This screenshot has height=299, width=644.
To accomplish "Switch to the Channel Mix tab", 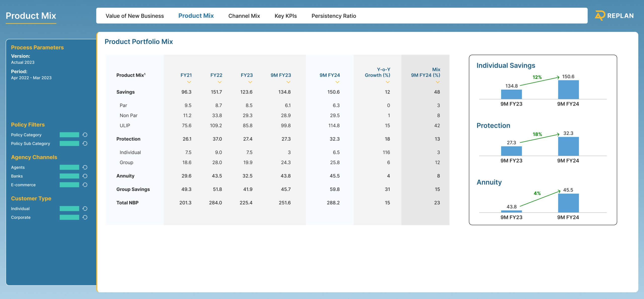I will (x=244, y=16).
